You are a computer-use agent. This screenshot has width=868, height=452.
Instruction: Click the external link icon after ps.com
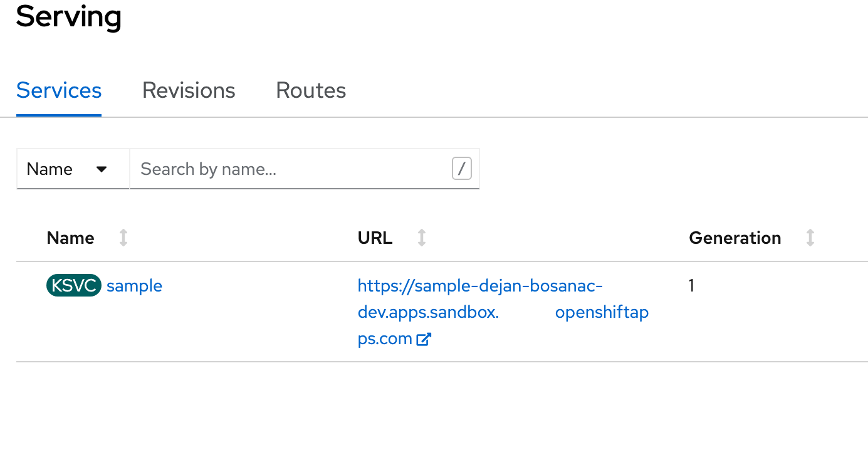click(424, 339)
